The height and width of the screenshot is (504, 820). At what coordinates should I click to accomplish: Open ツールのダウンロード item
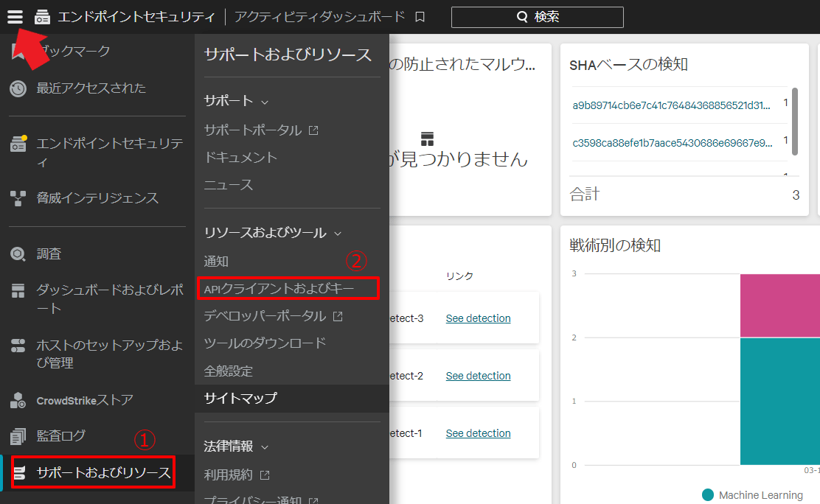(265, 343)
